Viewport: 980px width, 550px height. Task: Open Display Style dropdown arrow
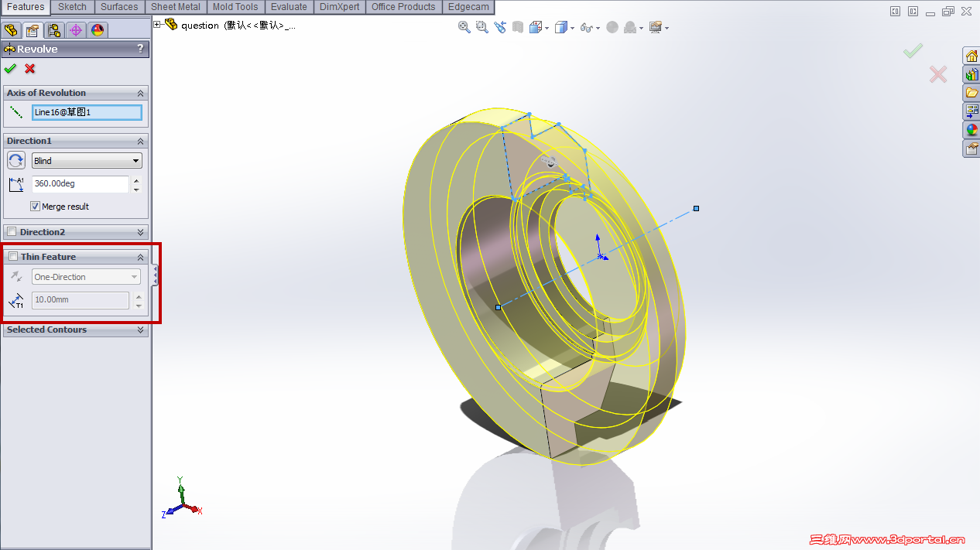point(572,28)
